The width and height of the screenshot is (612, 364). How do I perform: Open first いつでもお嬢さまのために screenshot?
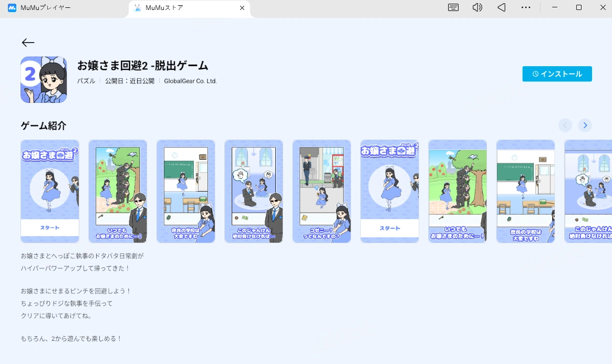[x=118, y=191]
